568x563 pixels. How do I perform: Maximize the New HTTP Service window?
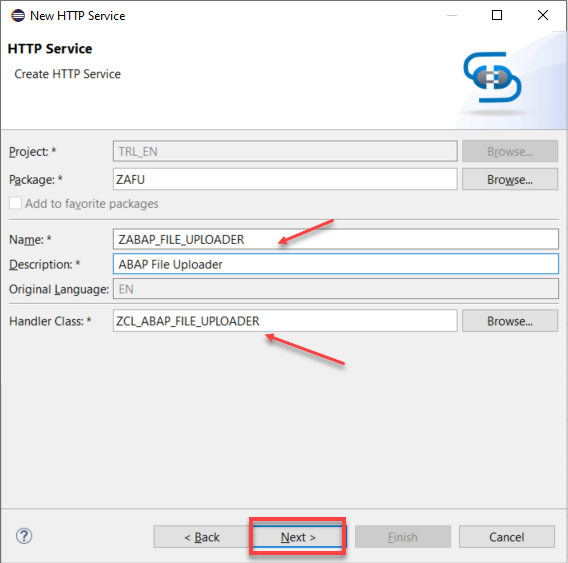pyautogui.click(x=497, y=15)
